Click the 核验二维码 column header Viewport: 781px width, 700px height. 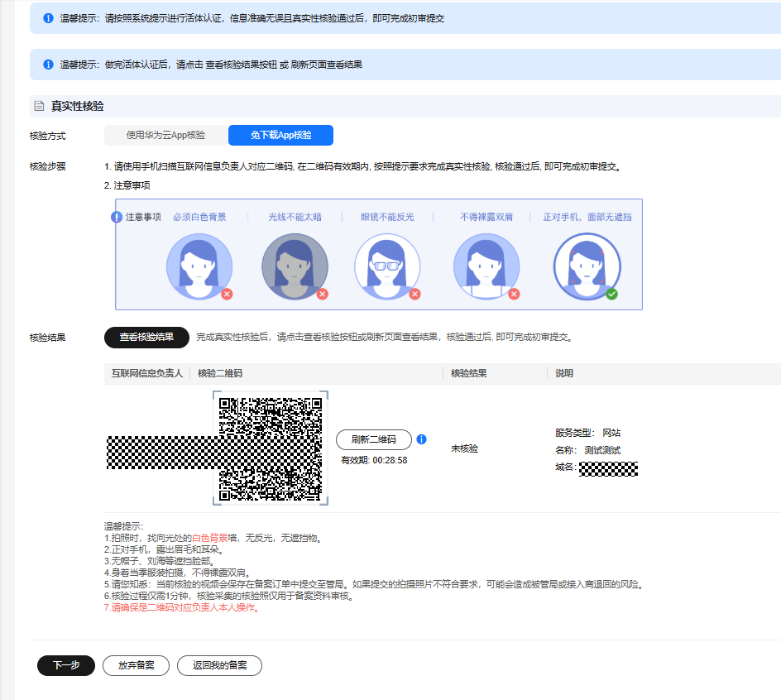coord(220,373)
